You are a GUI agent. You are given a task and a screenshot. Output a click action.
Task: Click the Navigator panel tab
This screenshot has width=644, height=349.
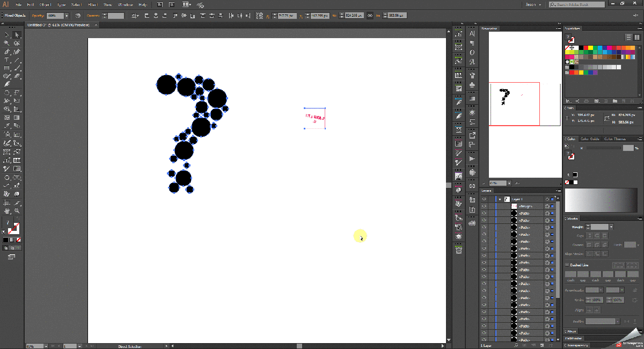pyautogui.click(x=489, y=28)
